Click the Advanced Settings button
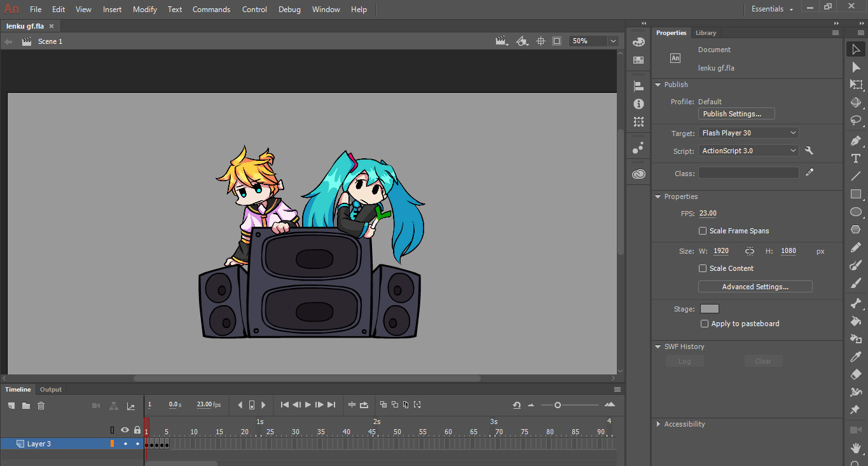 tap(755, 286)
